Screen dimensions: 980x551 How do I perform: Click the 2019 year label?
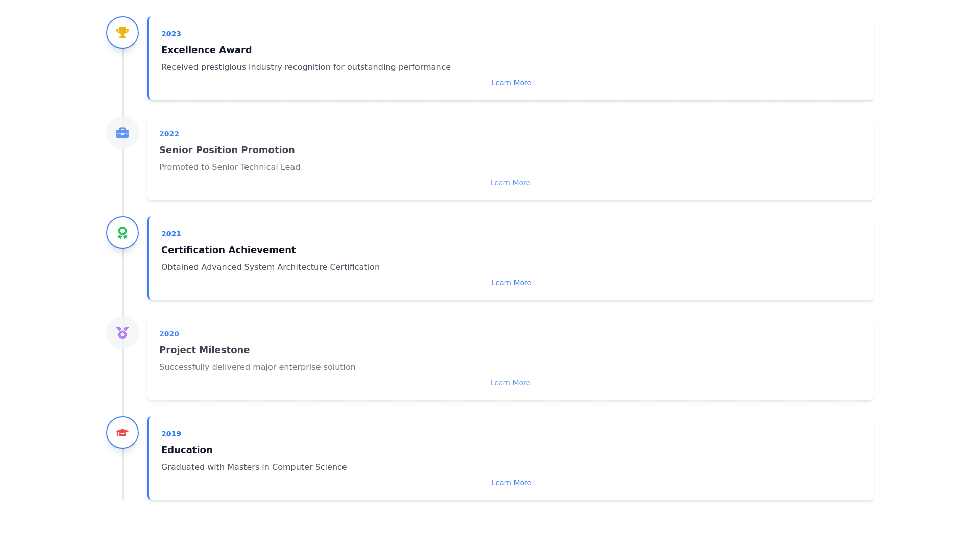171,434
